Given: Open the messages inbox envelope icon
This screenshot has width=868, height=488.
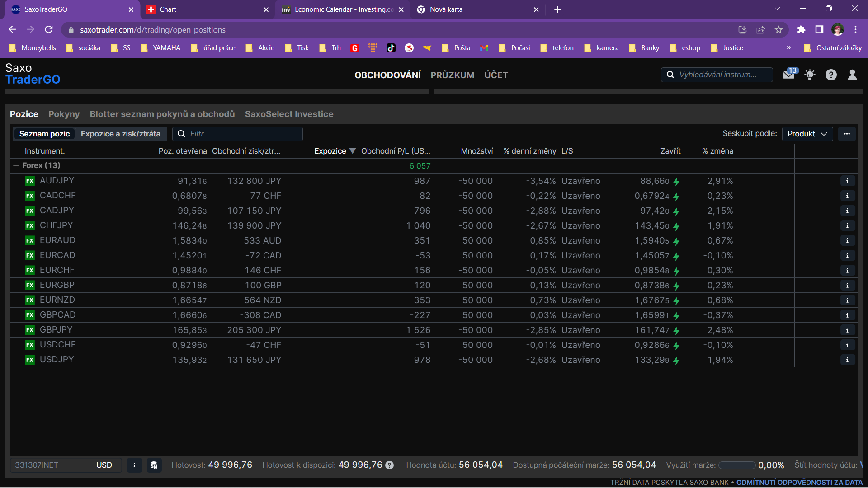Looking at the screenshot, I should pos(788,75).
